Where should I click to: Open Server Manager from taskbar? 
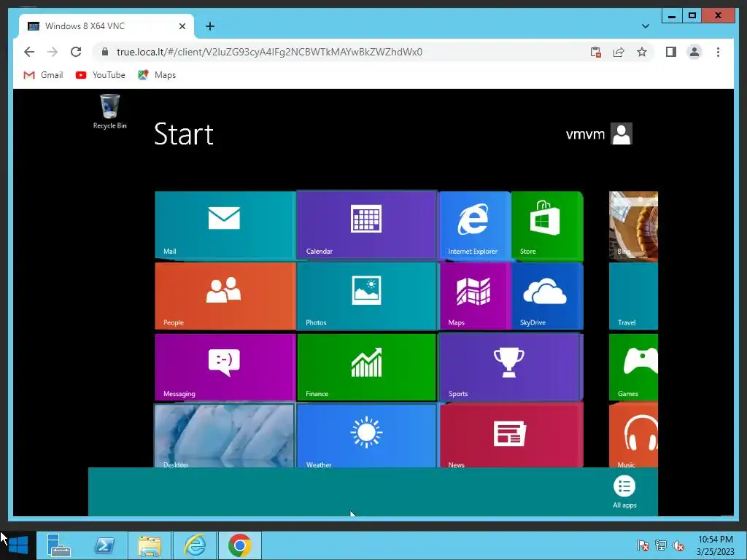59,545
